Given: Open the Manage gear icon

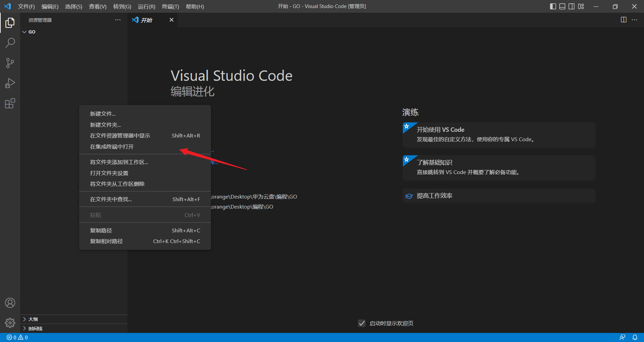Looking at the screenshot, I should [x=10, y=323].
